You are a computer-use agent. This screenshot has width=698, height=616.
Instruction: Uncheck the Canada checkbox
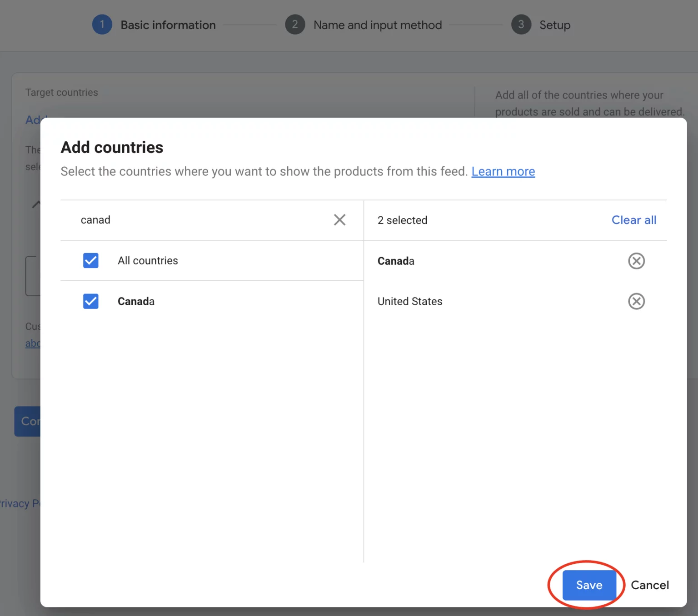[90, 301]
